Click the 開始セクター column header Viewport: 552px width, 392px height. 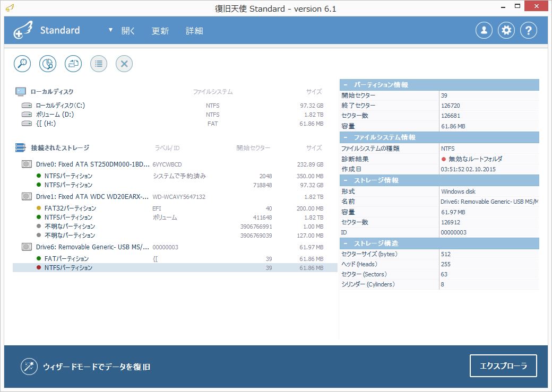[253, 148]
